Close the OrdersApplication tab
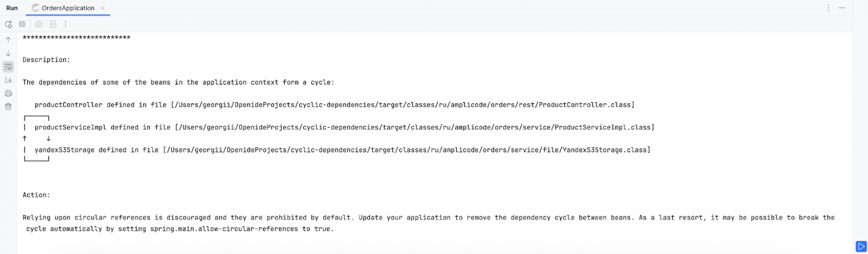The width and height of the screenshot is (868, 254). click(102, 8)
